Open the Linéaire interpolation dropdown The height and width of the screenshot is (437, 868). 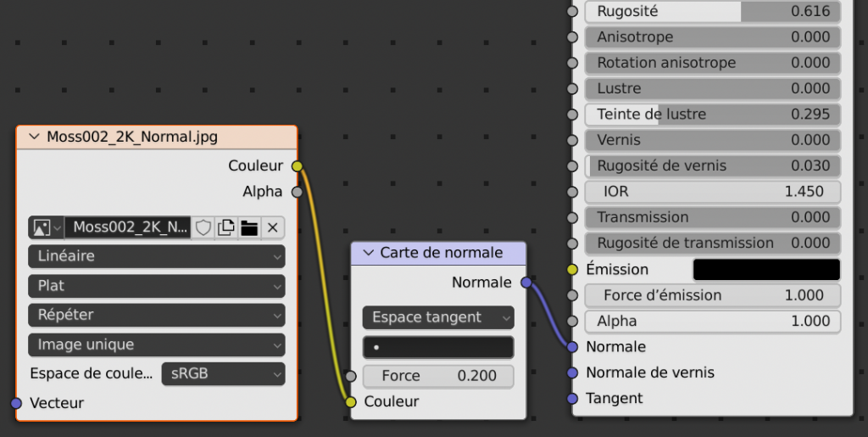click(x=157, y=256)
